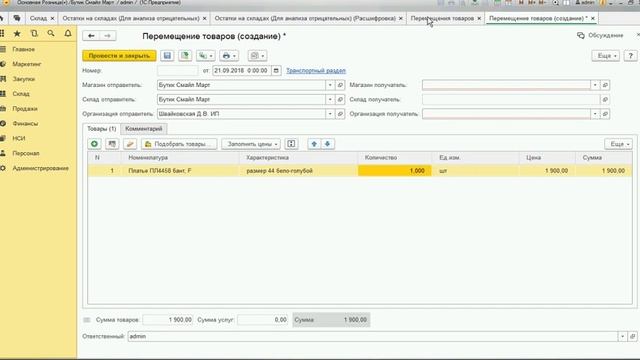Open the Заполнить цены dropdown button
The height and width of the screenshot is (360, 640).
point(251,144)
